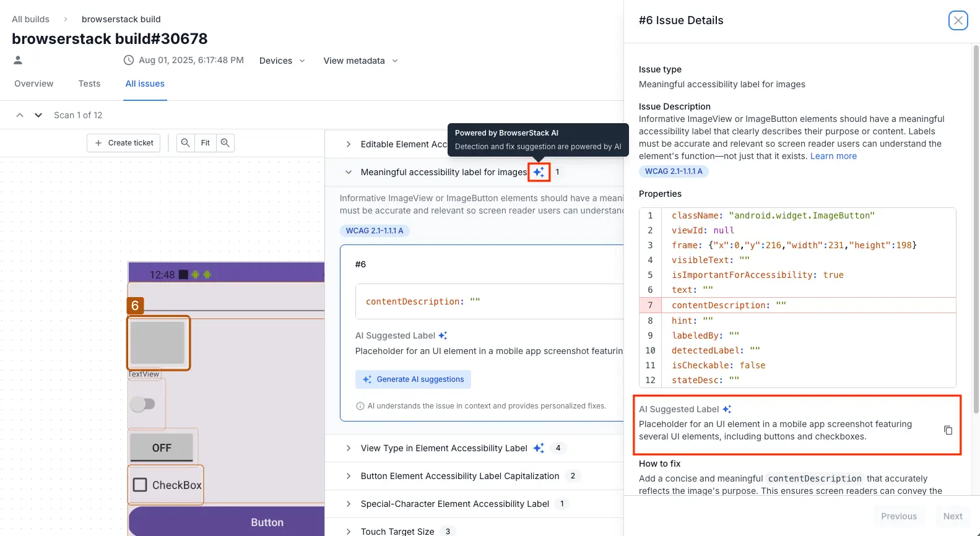Open the Tests tab
Image resolution: width=980 pixels, height=536 pixels.
tap(89, 84)
